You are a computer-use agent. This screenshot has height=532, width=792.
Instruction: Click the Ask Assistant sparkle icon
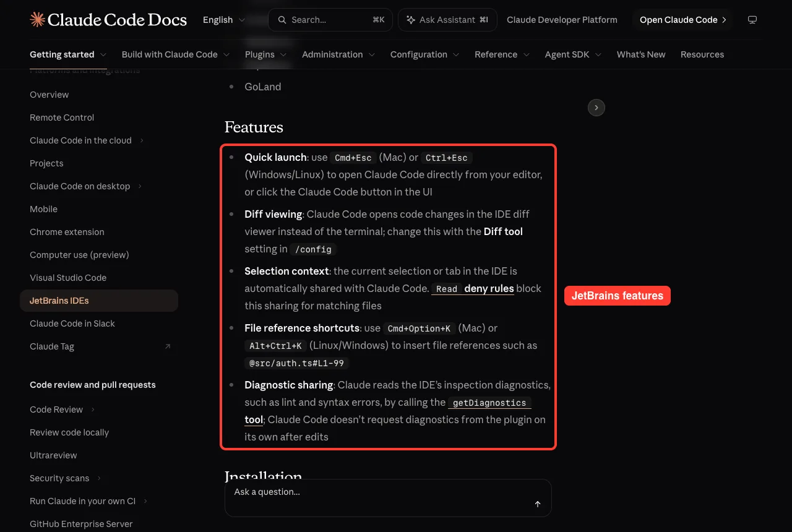click(411, 20)
